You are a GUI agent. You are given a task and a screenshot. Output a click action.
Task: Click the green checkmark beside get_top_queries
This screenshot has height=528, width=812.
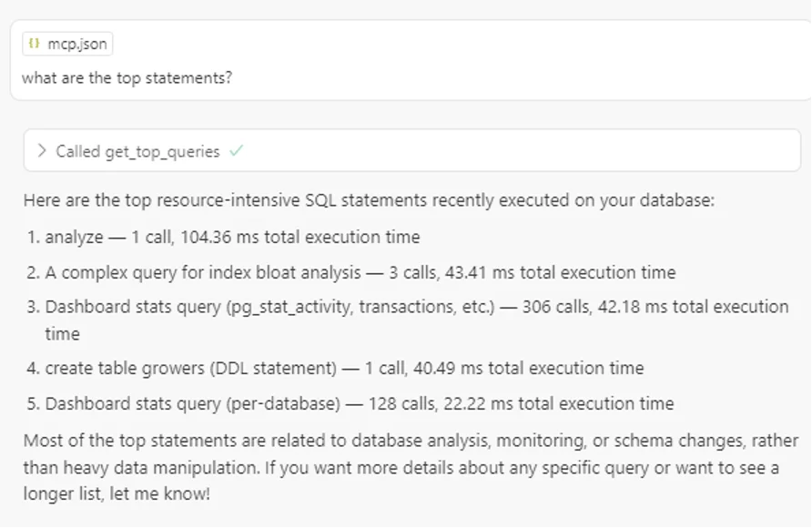[237, 150]
